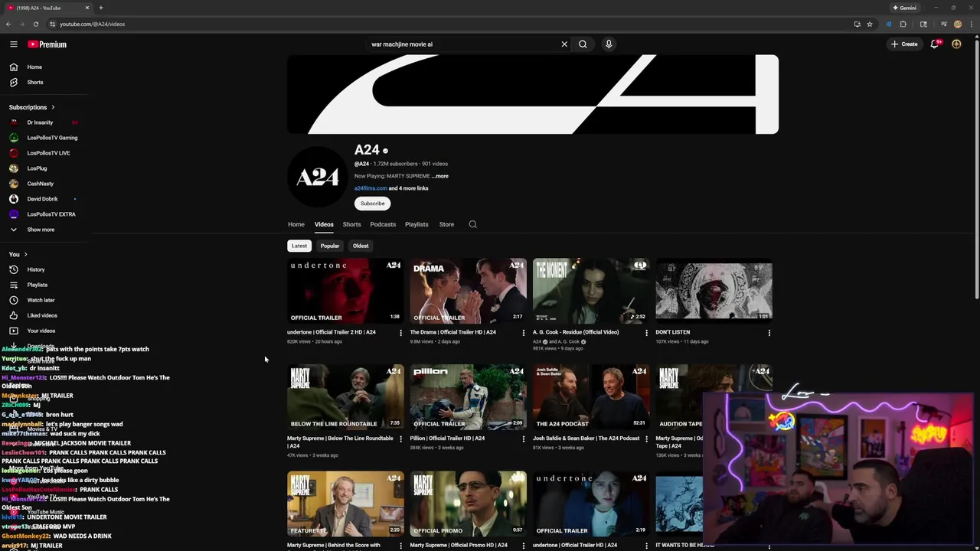The width and height of the screenshot is (980, 551).
Task: Sort videos by Popular chip
Action: (330, 246)
